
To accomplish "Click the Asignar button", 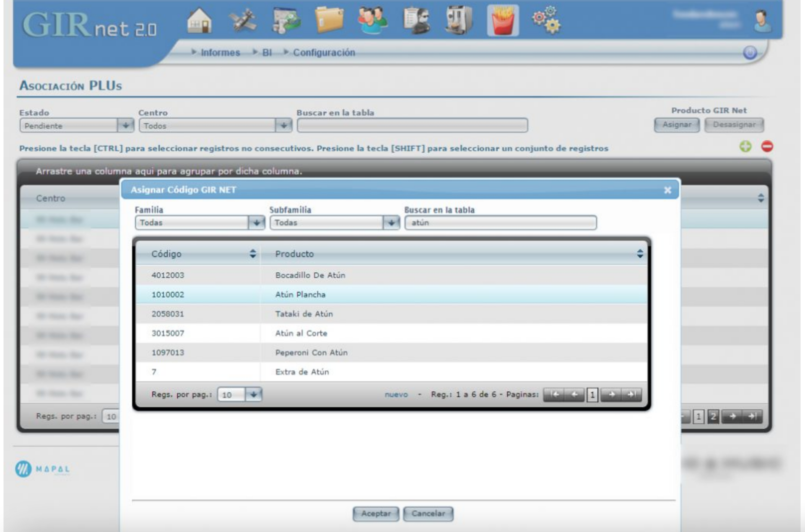I will point(676,125).
